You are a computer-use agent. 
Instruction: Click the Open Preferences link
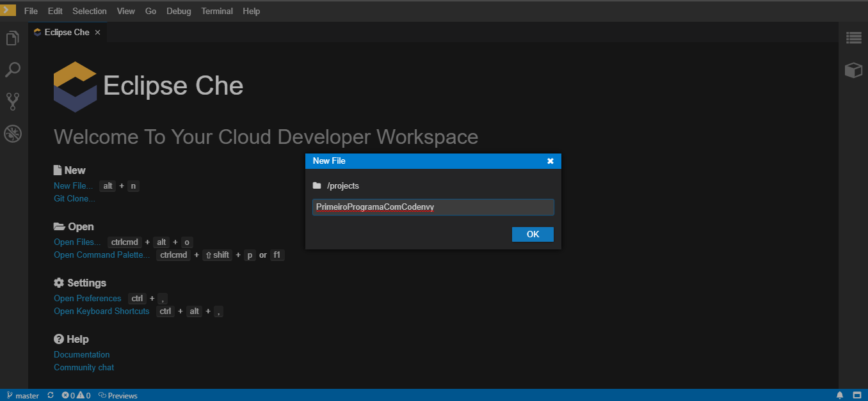pos(87,299)
